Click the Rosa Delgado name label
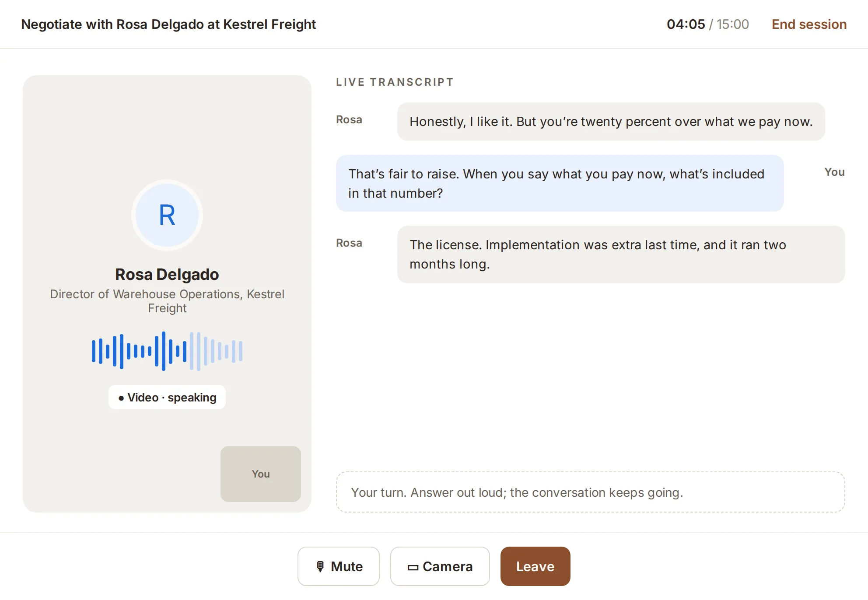The height and width of the screenshot is (600, 868). click(167, 274)
